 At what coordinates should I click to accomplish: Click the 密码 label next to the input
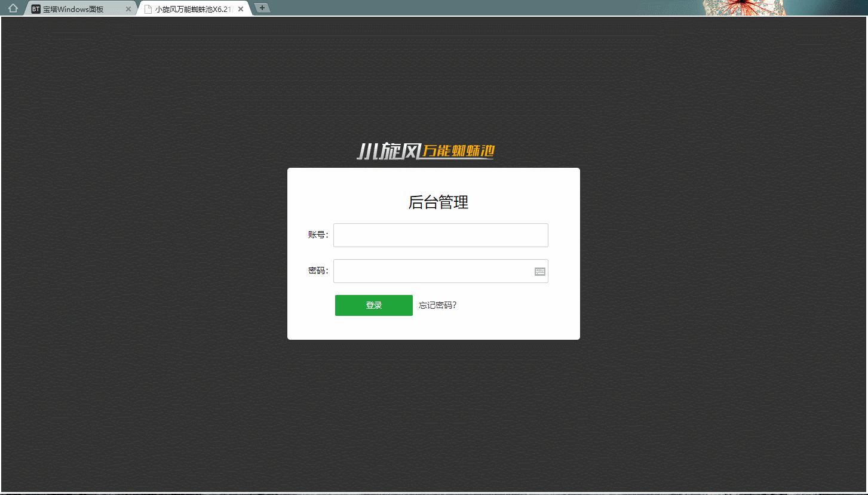pyautogui.click(x=318, y=270)
